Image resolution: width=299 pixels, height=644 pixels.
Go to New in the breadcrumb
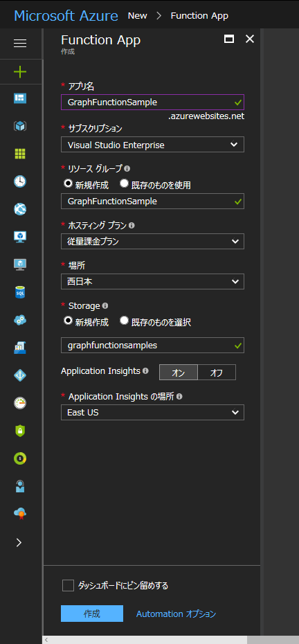tap(137, 16)
